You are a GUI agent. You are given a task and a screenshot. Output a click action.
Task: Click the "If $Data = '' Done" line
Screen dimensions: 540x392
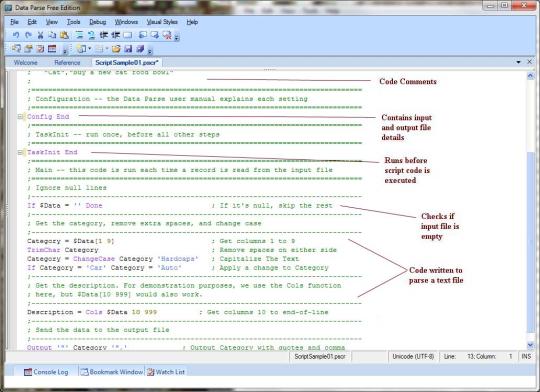(65, 206)
